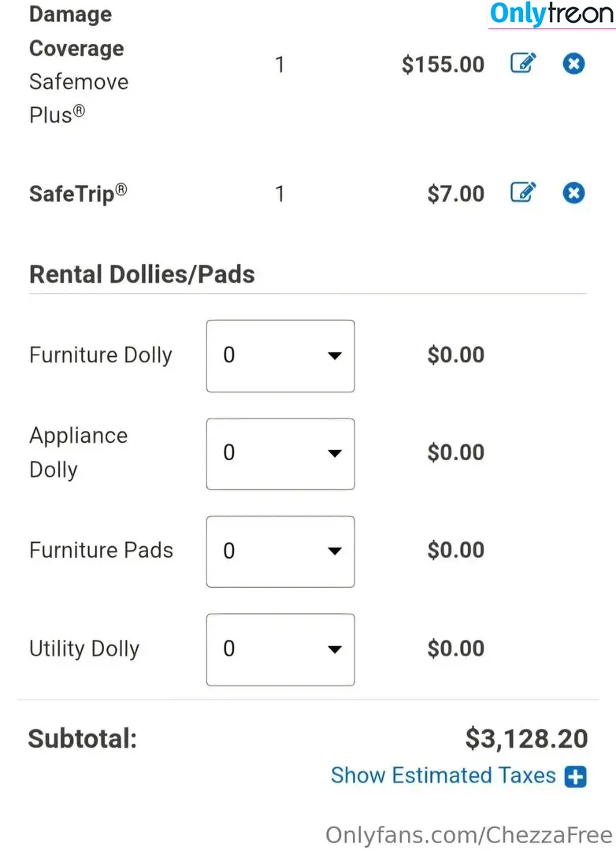Select the $155.00 coverage price
Screen dimensions: 616x851
(443, 65)
